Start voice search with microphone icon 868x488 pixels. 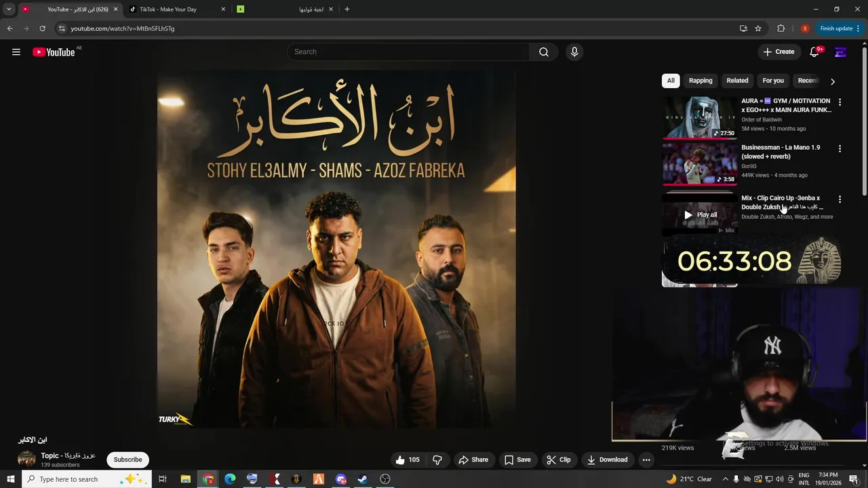[574, 52]
